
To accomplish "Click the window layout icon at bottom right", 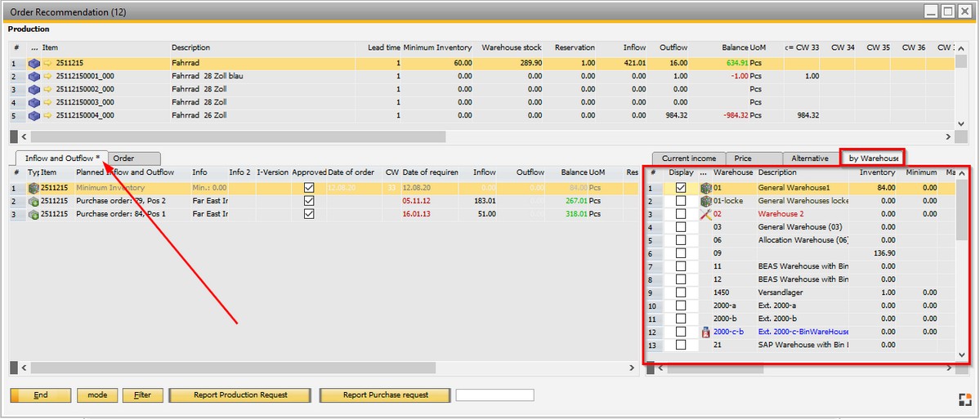I will point(964,399).
